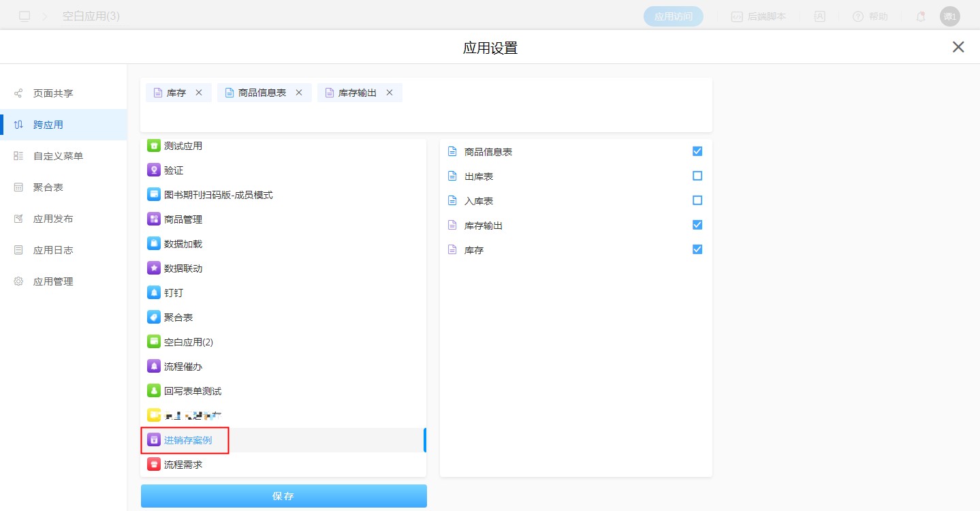980x511 pixels.
Task: Uncheck the 库存输出 checkbox
Action: point(697,225)
